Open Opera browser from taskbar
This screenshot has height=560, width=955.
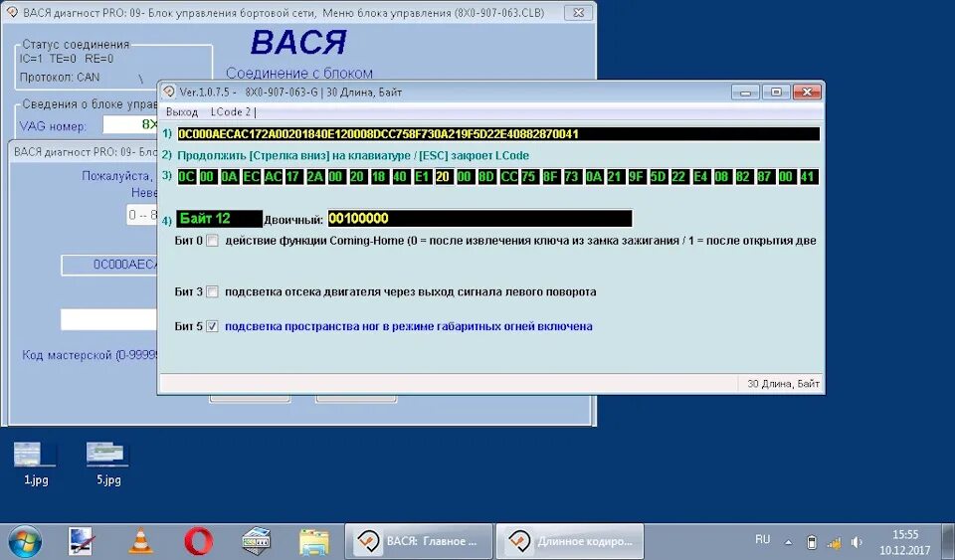pos(199,541)
